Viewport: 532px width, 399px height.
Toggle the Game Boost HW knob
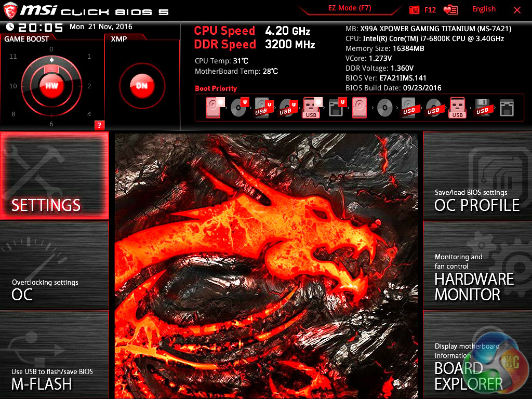[51, 86]
